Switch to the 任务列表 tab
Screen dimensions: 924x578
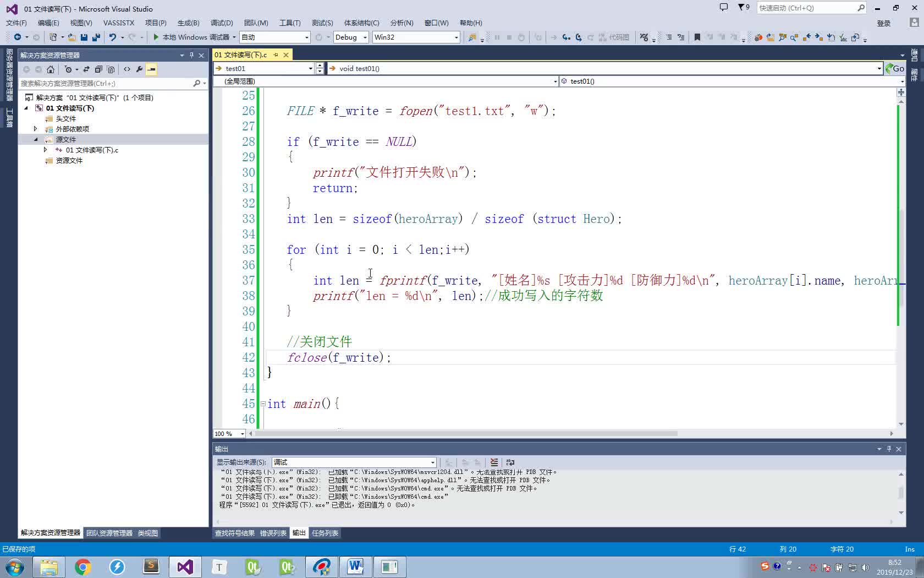(x=325, y=533)
